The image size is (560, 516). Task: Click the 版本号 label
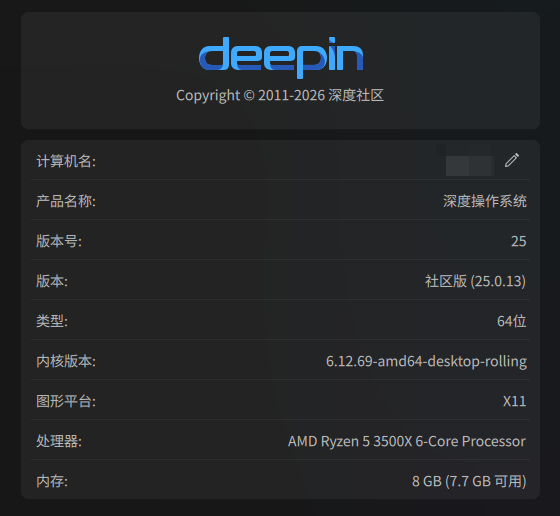59,241
